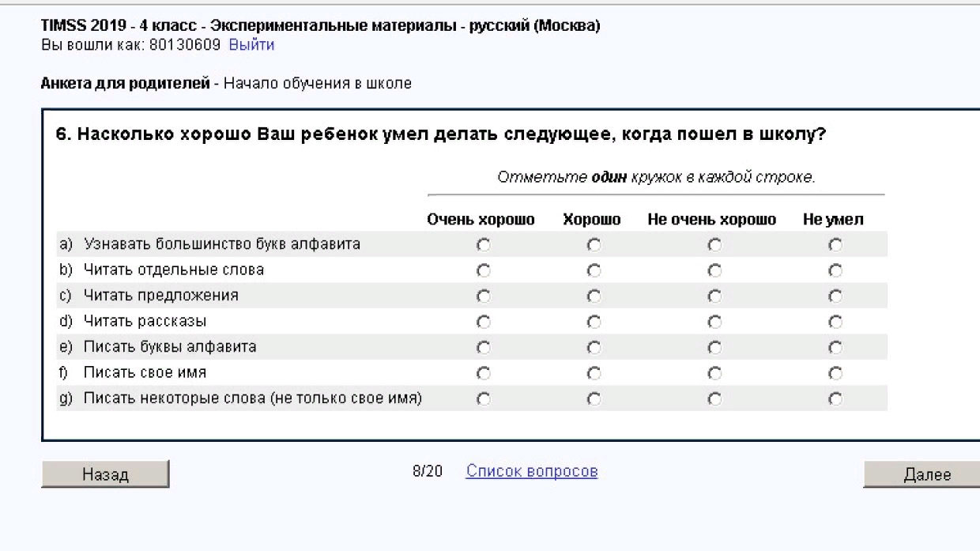Select 'Не очень хорошо' for 'Читать предложения'

(x=714, y=296)
